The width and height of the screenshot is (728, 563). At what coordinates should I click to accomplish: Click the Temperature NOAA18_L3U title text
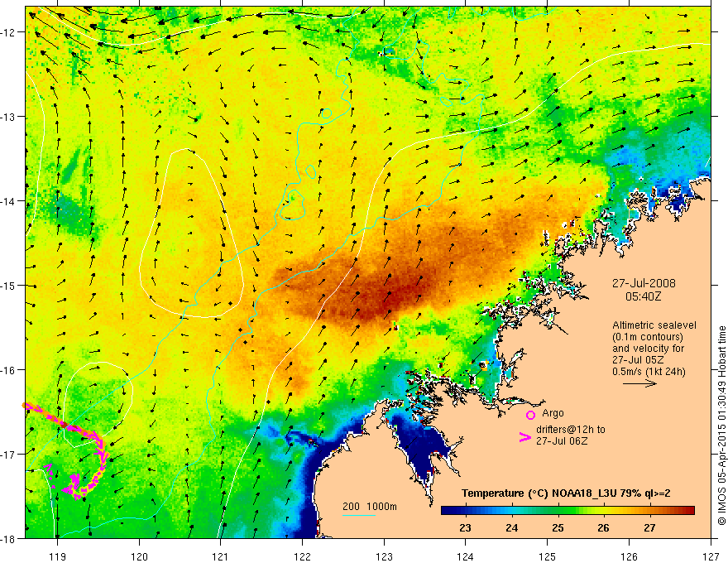coord(566,493)
